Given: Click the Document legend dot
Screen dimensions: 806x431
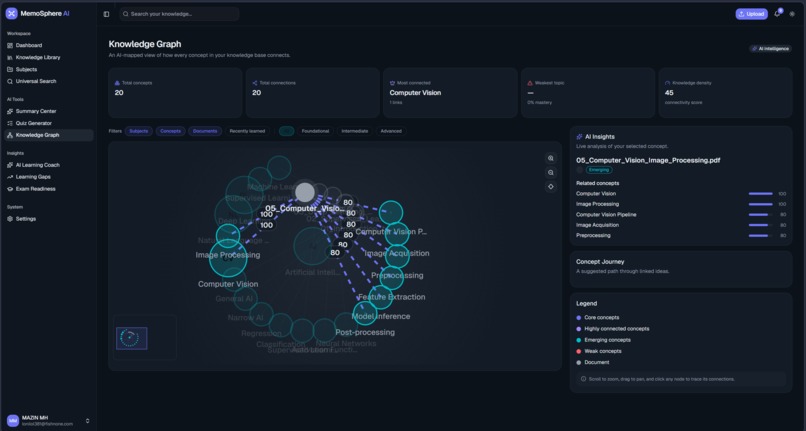Looking at the screenshot, I should pos(579,363).
